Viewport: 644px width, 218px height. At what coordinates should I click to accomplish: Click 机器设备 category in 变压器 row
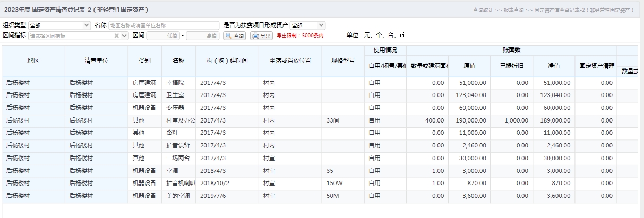(x=144, y=108)
